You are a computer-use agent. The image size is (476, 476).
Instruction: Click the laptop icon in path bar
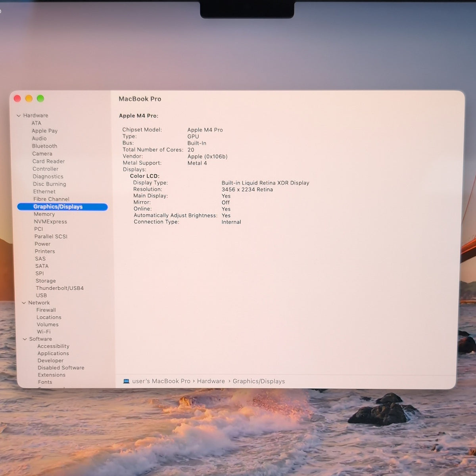pyautogui.click(x=126, y=381)
